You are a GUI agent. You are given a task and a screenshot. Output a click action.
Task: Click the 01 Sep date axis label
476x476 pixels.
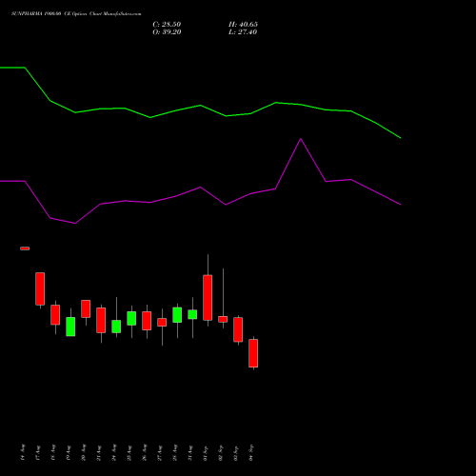click(x=206, y=452)
